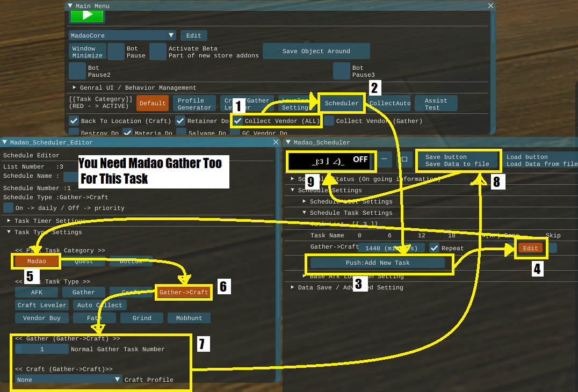The image size is (578, 392).
Task: Close the Madao_Scheduler_Editor window
Action: point(276,142)
